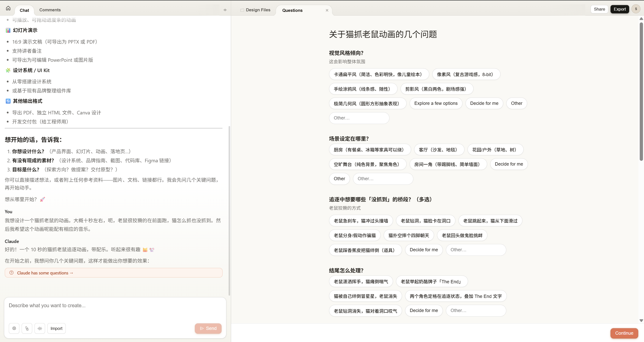Click the heading '其他输出格式'
The width and height of the screenshot is (644, 342).
click(27, 101)
